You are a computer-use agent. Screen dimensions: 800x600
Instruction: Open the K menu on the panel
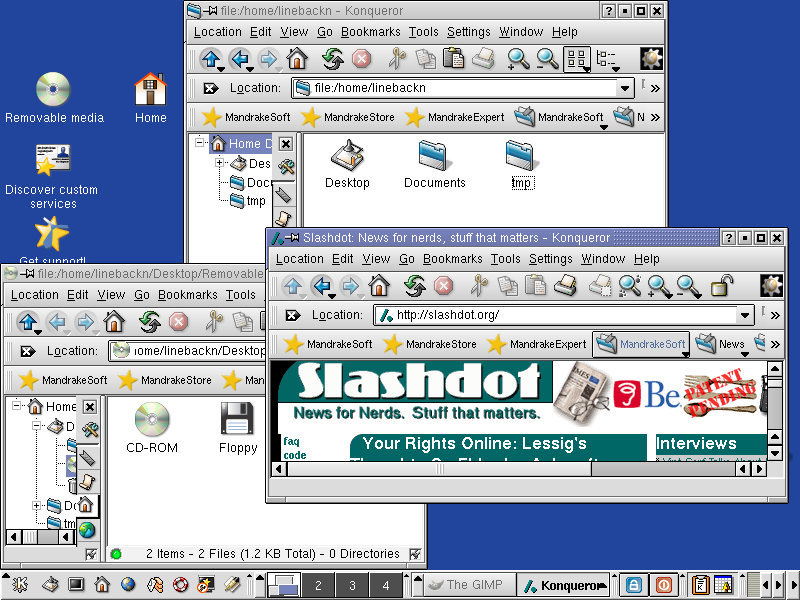click(x=20, y=584)
